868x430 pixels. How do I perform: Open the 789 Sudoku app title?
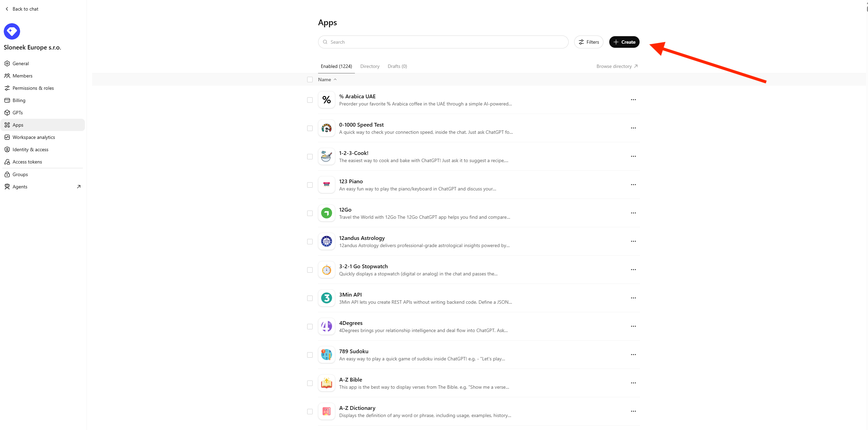point(354,351)
